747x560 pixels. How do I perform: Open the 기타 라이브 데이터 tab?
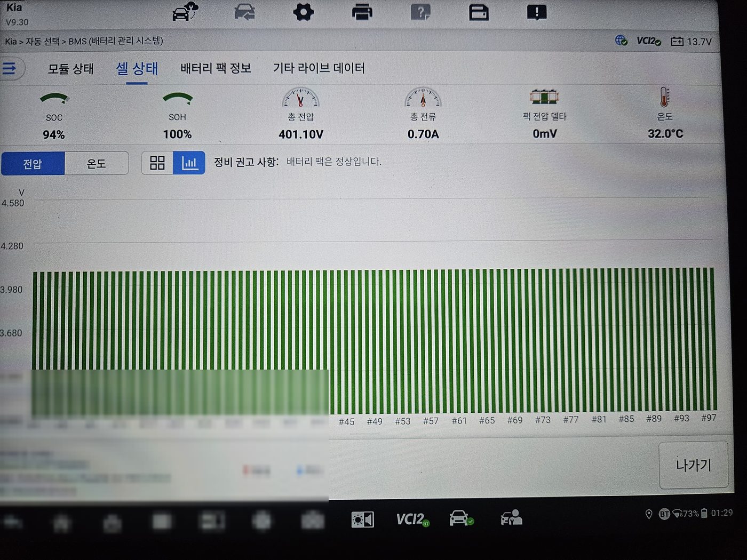(319, 68)
